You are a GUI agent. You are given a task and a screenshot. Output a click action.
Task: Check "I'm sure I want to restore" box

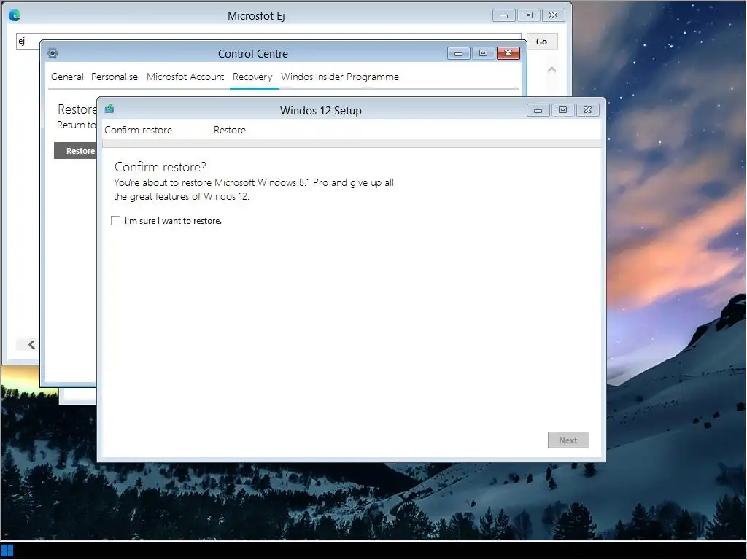tap(116, 220)
